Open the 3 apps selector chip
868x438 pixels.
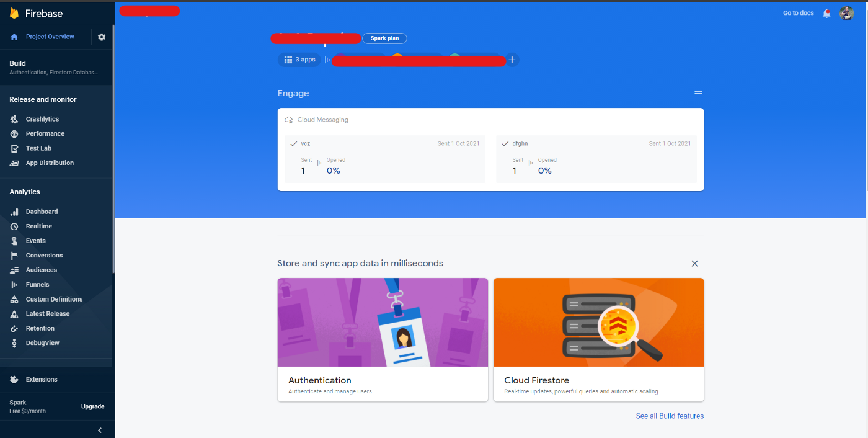click(x=299, y=60)
